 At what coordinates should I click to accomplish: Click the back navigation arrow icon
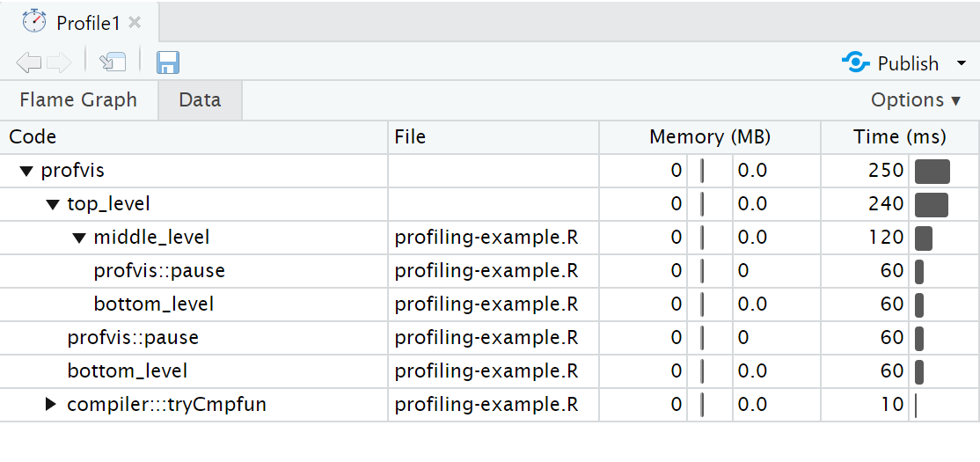28,62
